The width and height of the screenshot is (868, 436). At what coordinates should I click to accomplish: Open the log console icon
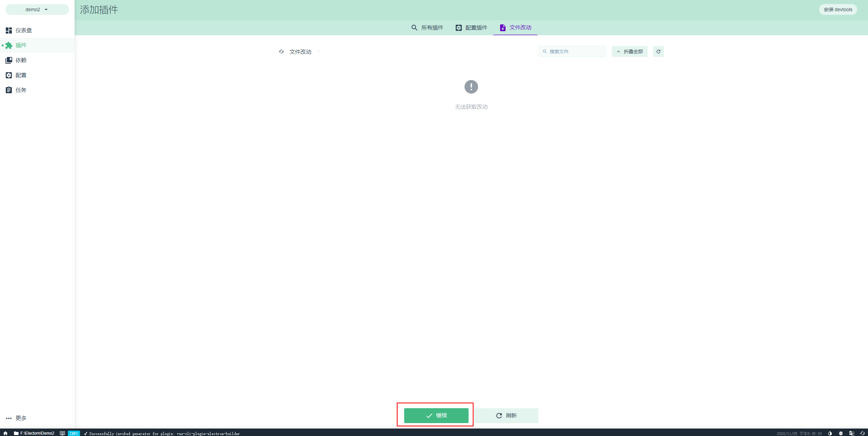[x=62, y=433]
